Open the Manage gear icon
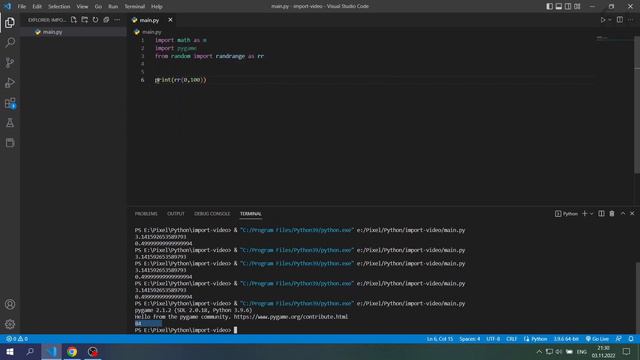Screen dimensions: 640x360 pyautogui.click(x=10, y=324)
